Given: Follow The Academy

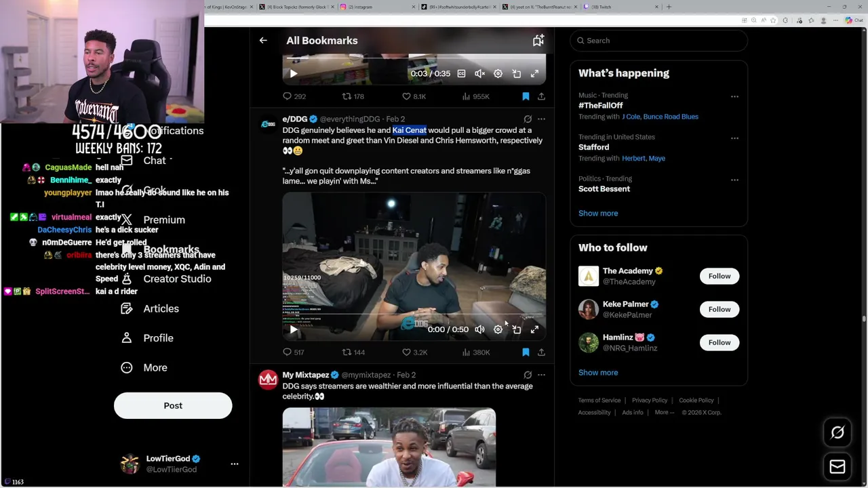Looking at the screenshot, I should pyautogui.click(x=719, y=276).
